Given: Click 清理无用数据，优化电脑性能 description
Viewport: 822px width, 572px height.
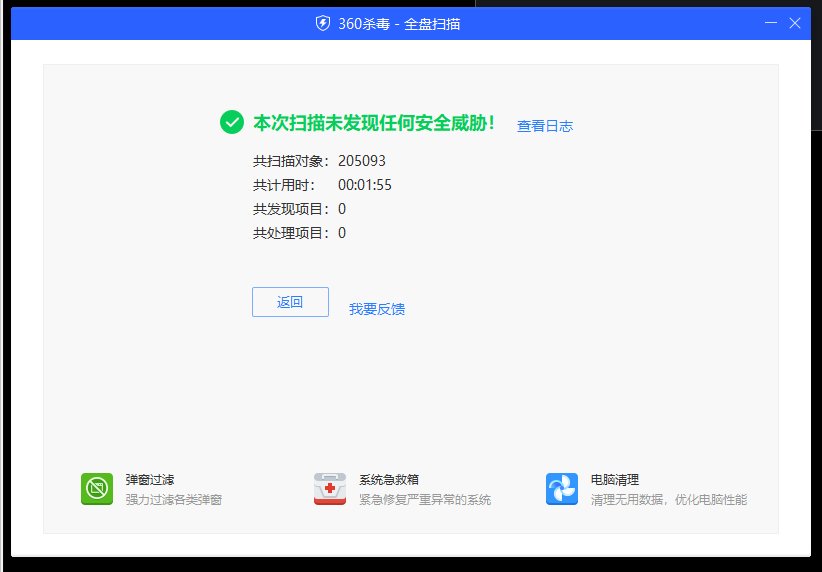Looking at the screenshot, I should point(669,500).
